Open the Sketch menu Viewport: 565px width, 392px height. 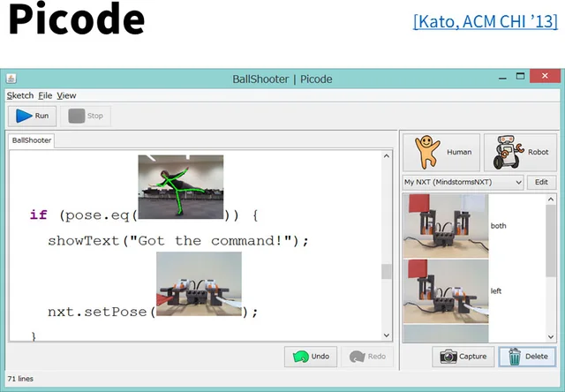click(x=20, y=95)
